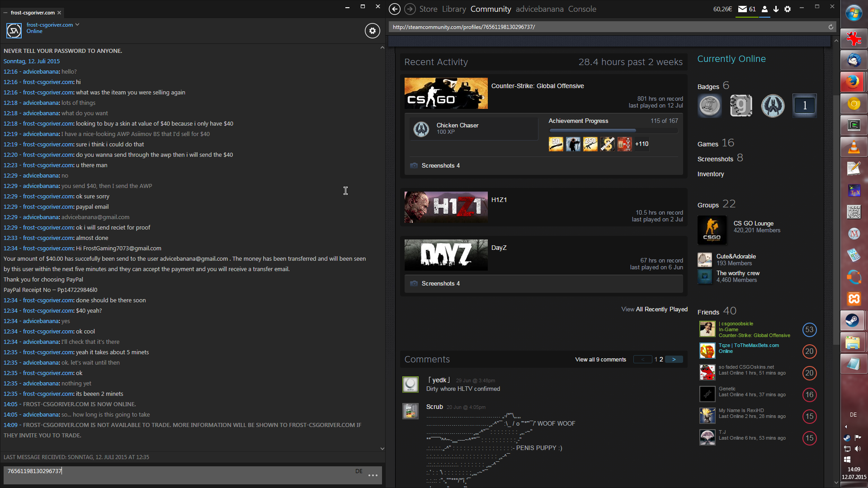Open the CS GO Lounge group link
Viewport: 868px width, 488px height.
tap(753, 224)
